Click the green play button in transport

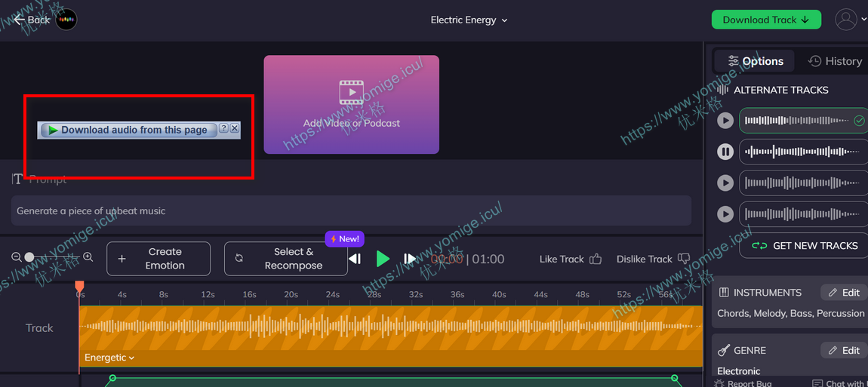383,259
